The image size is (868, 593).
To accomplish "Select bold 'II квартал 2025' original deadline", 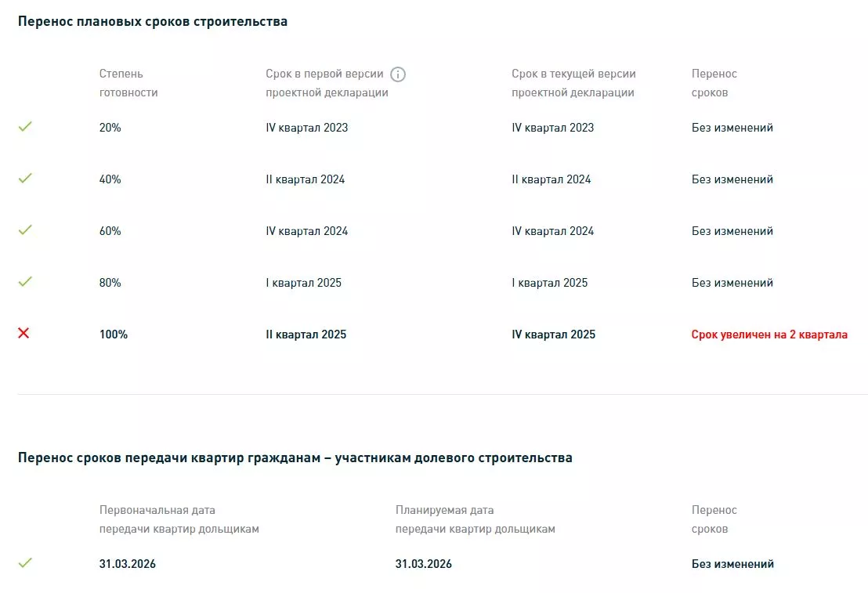I will pyautogui.click(x=306, y=334).
